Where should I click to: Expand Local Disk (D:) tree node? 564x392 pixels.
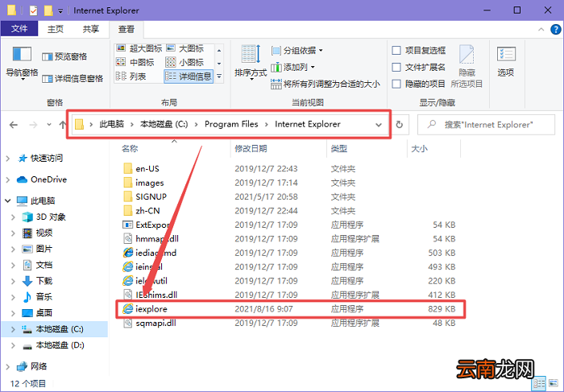(x=14, y=345)
